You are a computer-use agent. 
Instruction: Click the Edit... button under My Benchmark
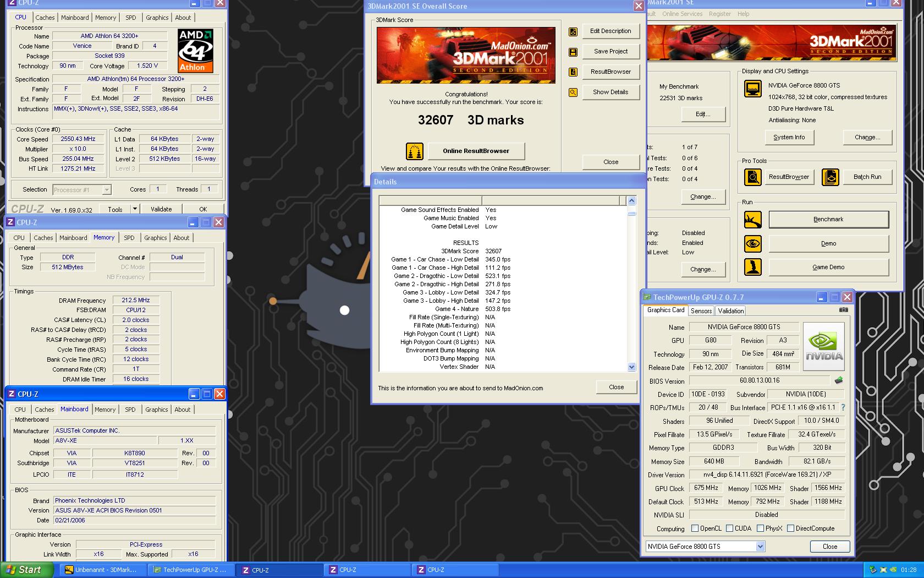pos(703,114)
